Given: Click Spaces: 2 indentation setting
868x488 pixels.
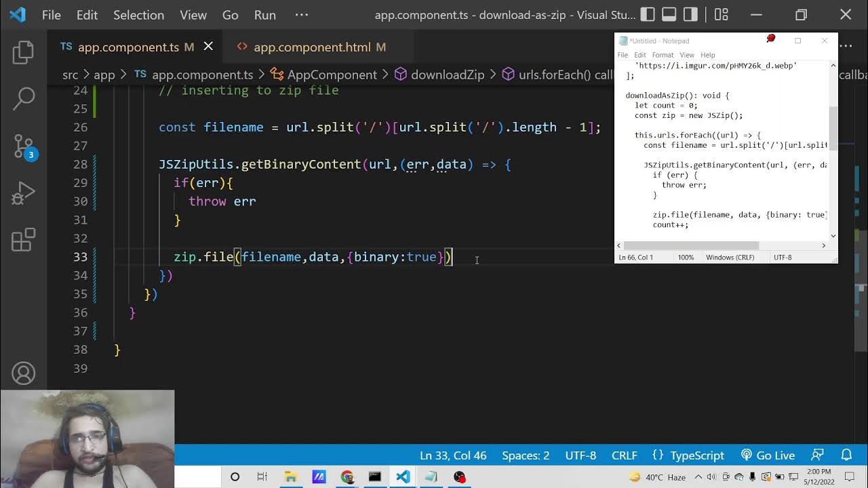Looking at the screenshot, I should (x=526, y=455).
